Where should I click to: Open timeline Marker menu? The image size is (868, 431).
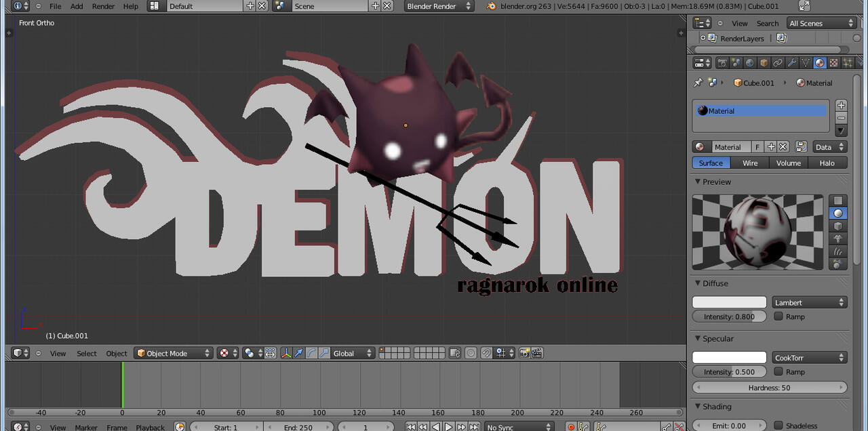pyautogui.click(x=86, y=427)
